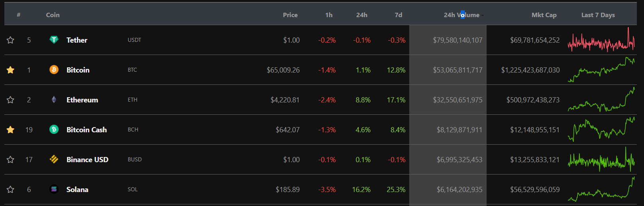Click the Bitcoin orange logo icon
This screenshot has height=206, width=644.
(x=54, y=70)
